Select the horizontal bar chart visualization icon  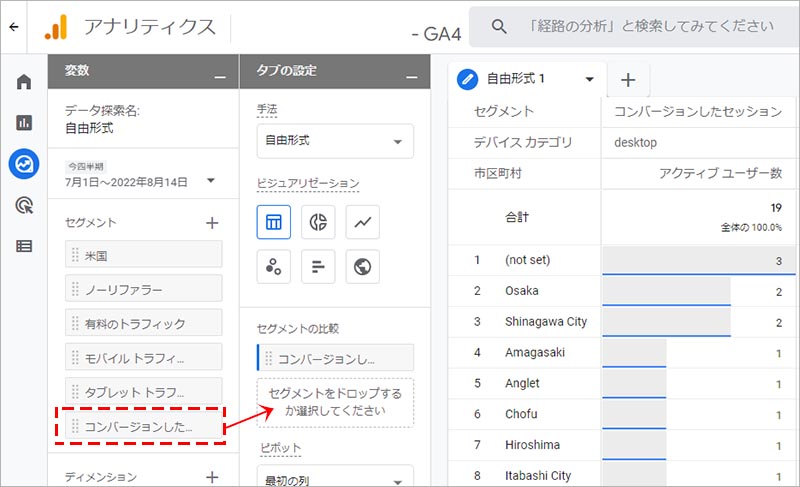318,266
